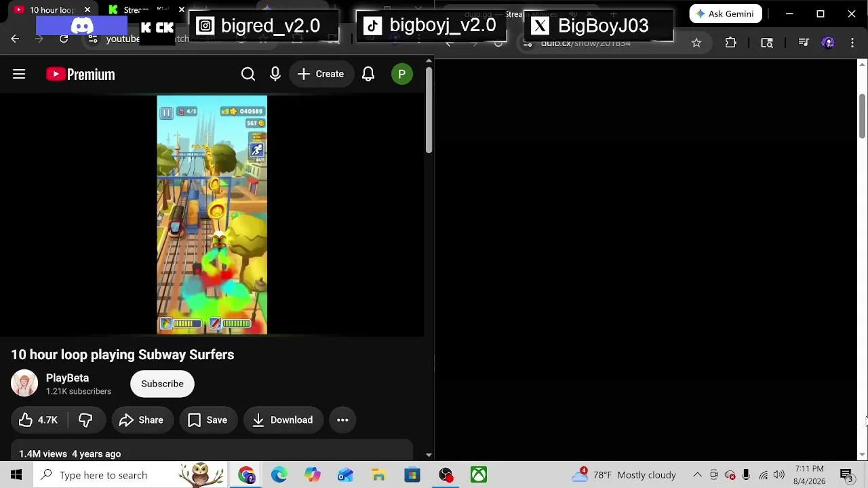Show hidden system tray icons chevron
This screenshot has width=868, height=488.
(697, 475)
